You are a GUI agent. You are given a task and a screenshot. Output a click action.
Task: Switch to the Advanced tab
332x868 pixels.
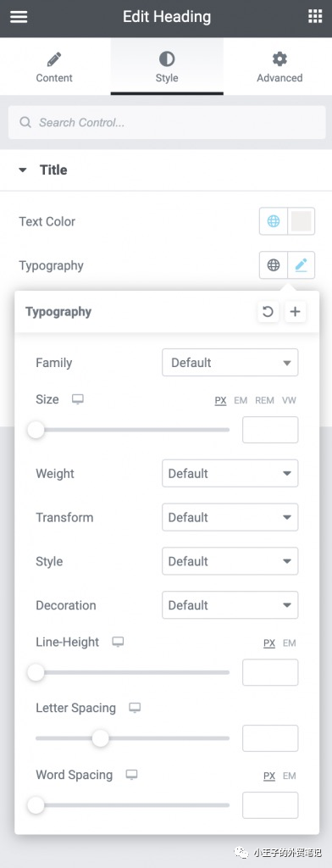pyautogui.click(x=279, y=66)
